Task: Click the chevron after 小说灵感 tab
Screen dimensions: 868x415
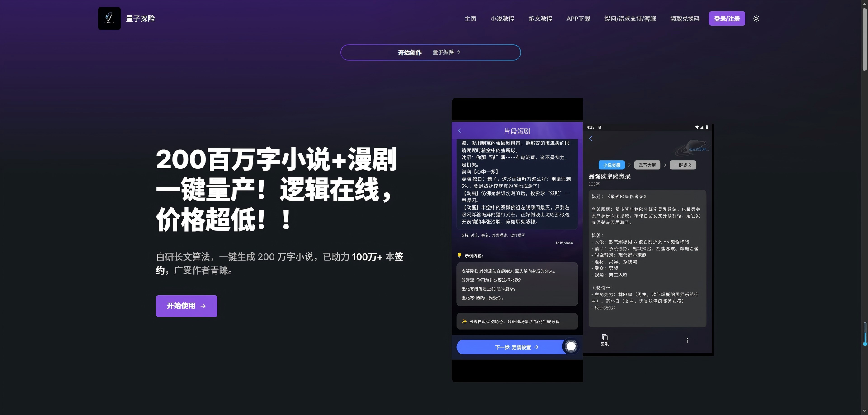Action: click(629, 165)
